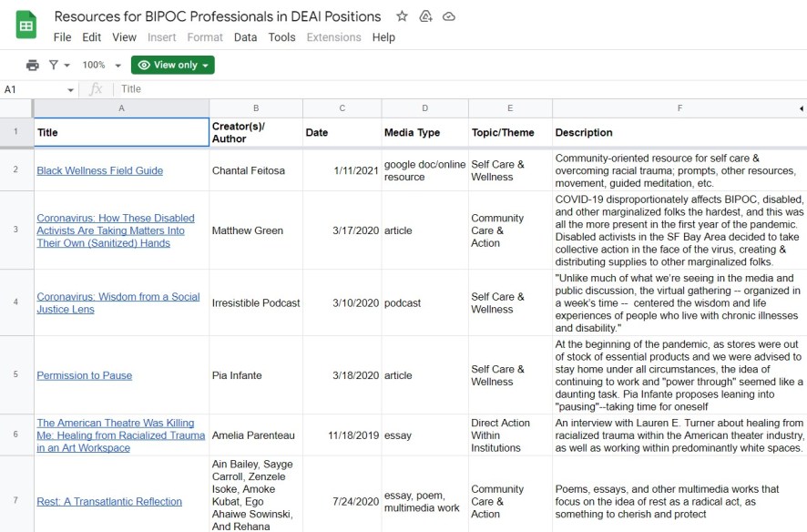The image size is (807, 532).
Task: Select row 2 header
Action: [16, 169]
